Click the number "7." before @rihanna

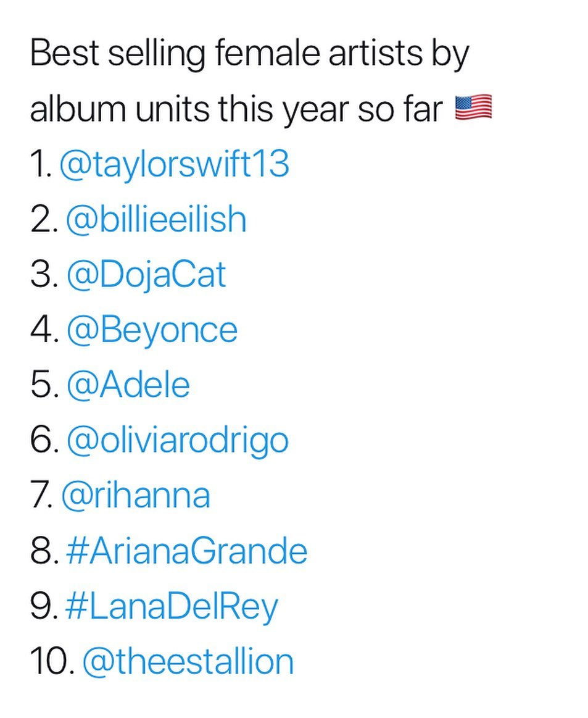tap(42, 496)
